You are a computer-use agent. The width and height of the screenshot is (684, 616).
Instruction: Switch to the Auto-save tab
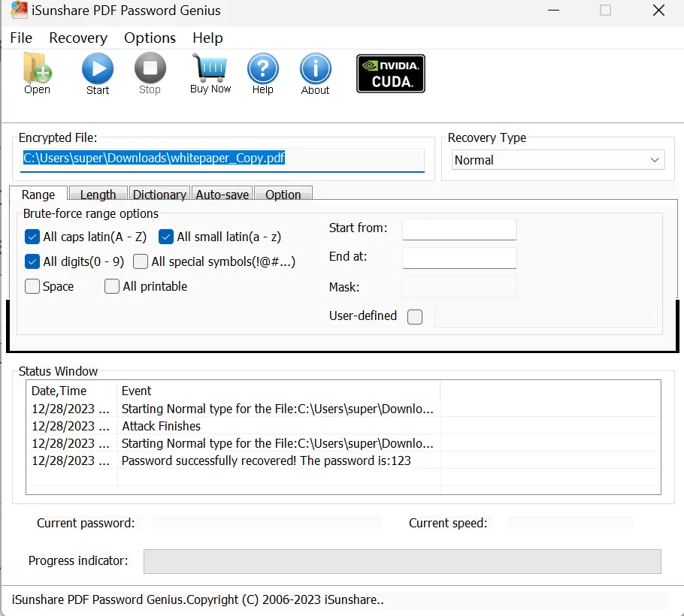tap(222, 194)
